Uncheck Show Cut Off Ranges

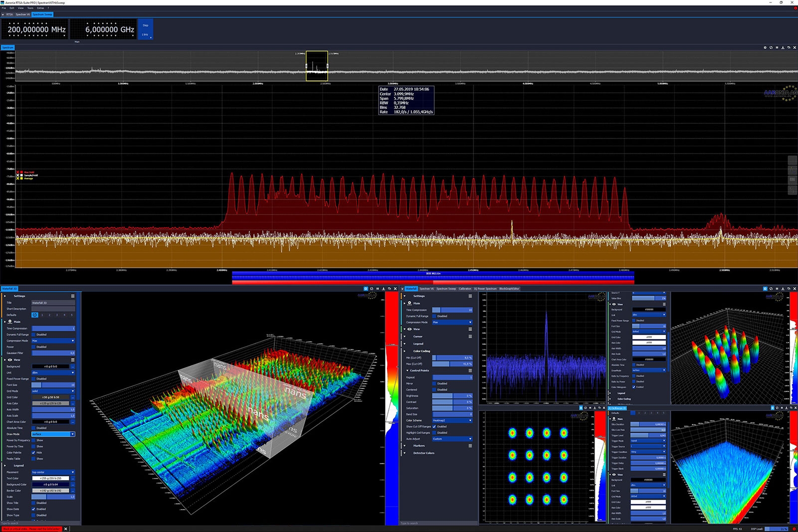[x=434, y=427]
